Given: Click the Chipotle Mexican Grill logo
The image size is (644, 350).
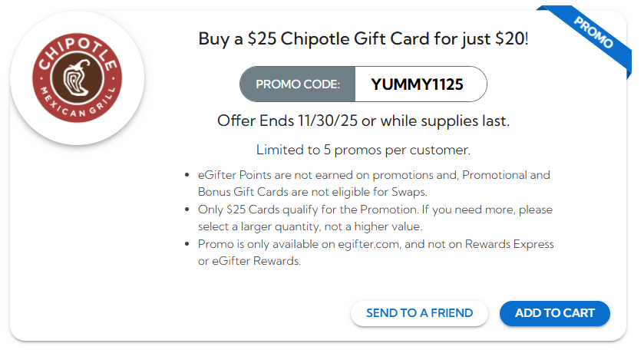Looking at the screenshot, I should coord(77,78).
